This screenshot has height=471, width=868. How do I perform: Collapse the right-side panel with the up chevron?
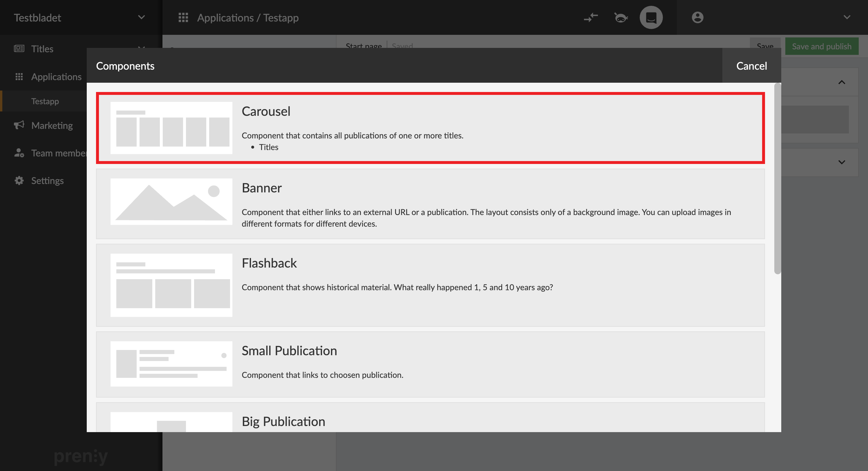[842, 82]
